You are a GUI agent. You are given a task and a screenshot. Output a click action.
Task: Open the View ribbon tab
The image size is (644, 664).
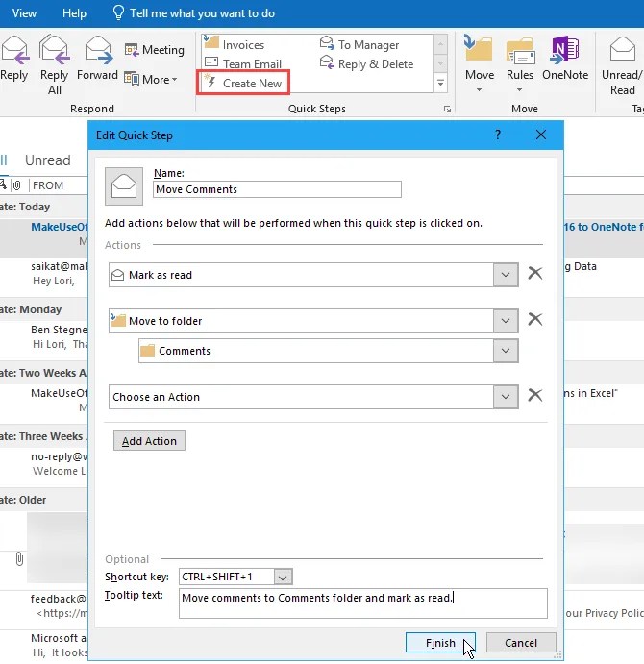(24, 13)
